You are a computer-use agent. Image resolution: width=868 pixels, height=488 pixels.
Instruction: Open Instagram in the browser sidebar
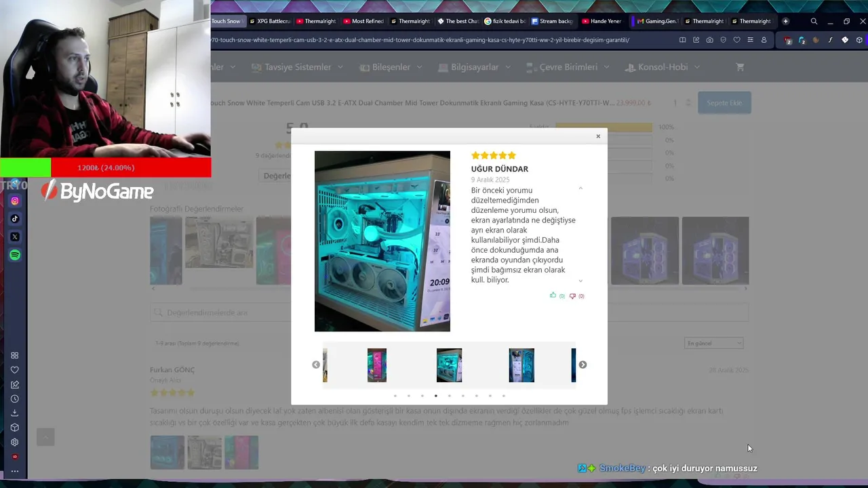pyautogui.click(x=15, y=201)
